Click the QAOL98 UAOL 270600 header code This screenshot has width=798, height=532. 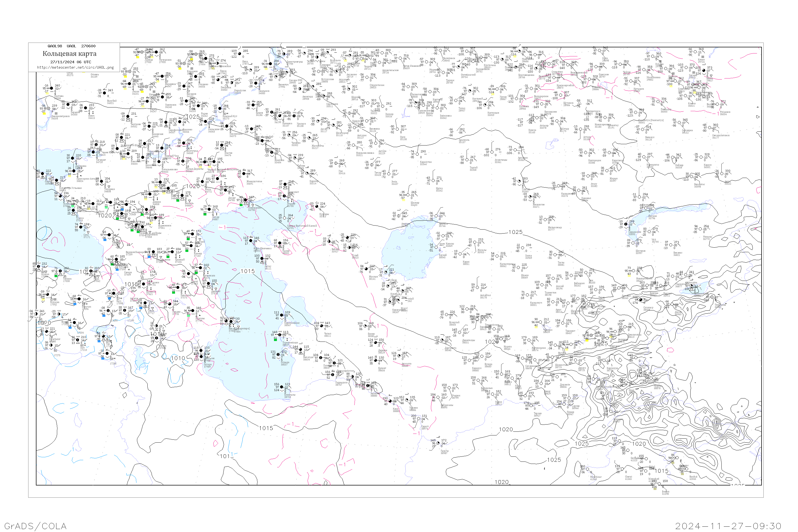[71, 46]
